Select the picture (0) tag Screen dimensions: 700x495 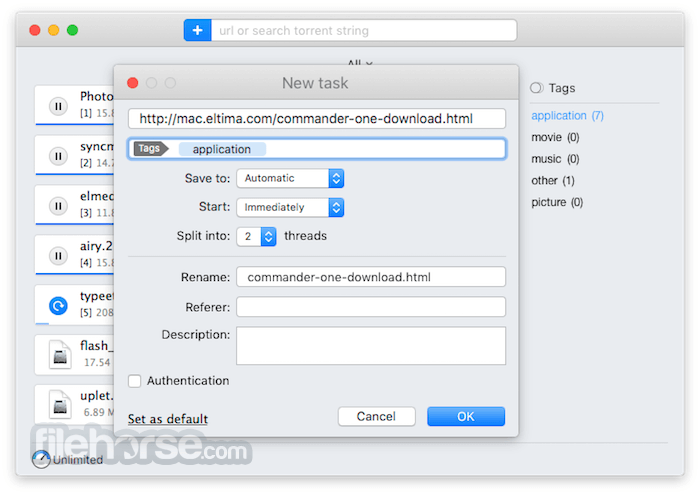557,202
